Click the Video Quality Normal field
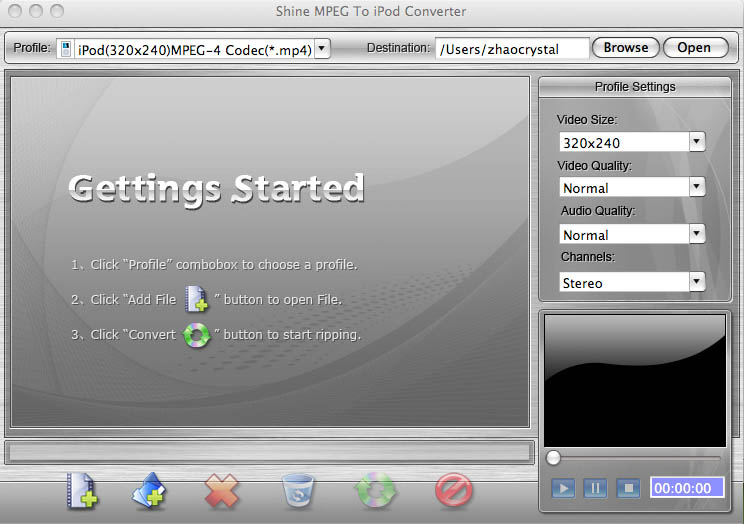744x524 pixels. tap(624, 187)
